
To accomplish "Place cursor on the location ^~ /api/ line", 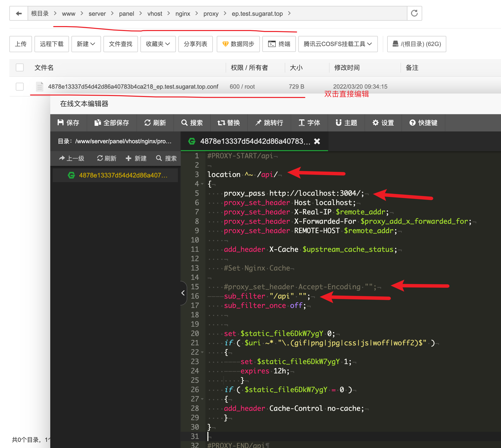I will [243, 175].
